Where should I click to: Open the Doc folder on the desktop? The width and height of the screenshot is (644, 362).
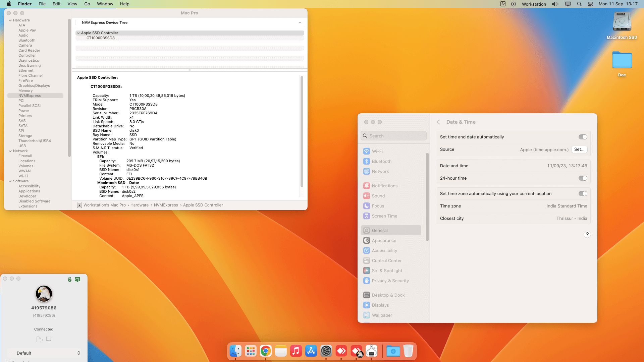[x=622, y=60]
